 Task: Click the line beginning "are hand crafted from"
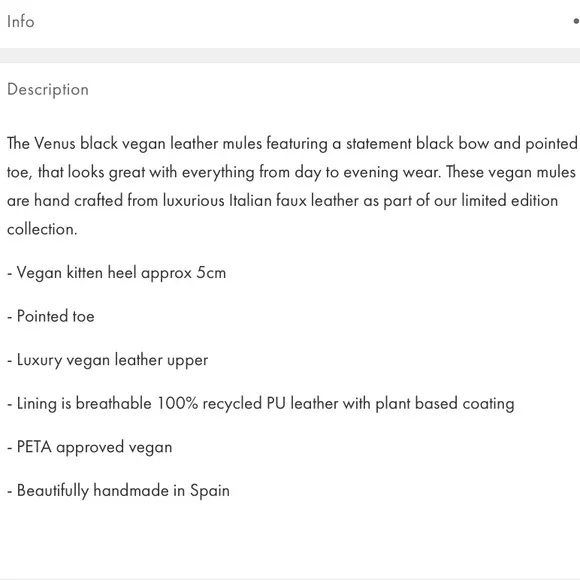coord(283,201)
